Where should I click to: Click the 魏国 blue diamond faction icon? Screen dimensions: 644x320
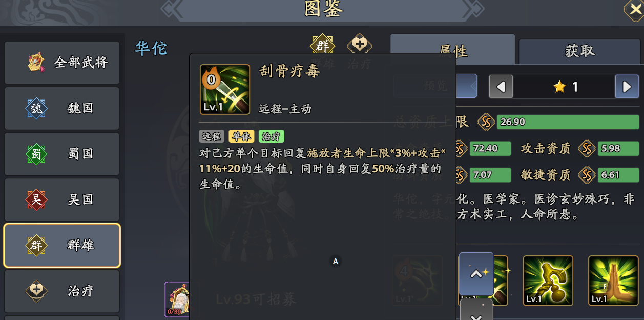(x=36, y=108)
